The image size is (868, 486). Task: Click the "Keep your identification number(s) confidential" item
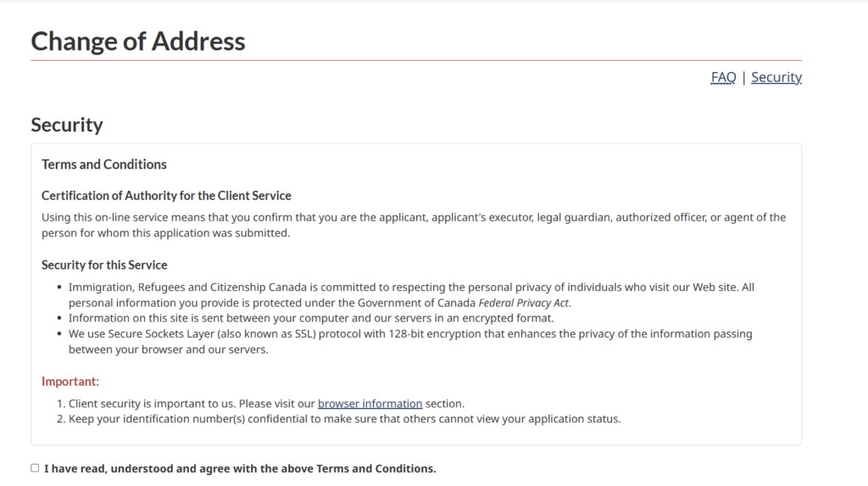click(x=344, y=419)
